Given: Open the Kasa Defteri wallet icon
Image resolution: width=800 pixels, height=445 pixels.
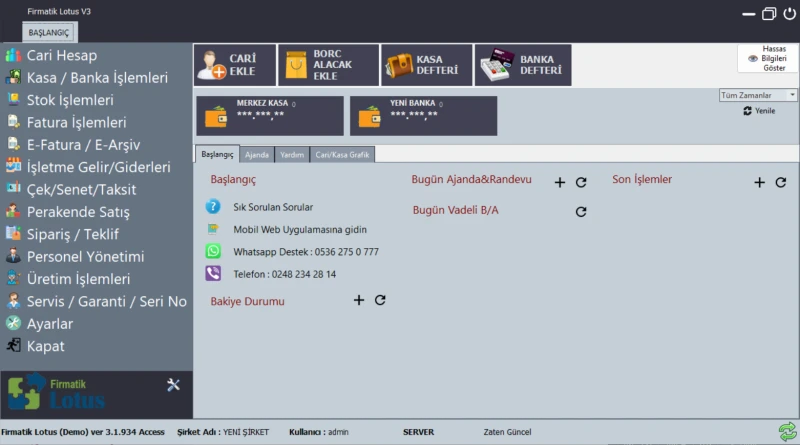Looking at the screenshot, I should (398, 66).
